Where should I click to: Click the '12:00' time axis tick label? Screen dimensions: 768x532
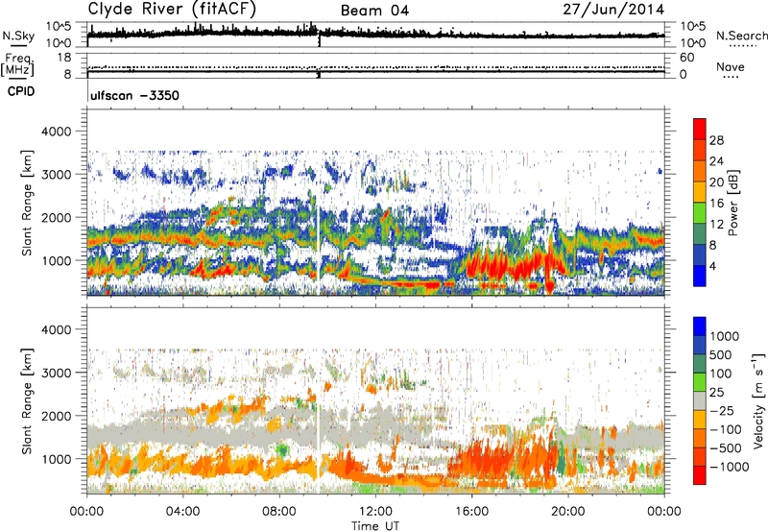pyautogui.click(x=375, y=512)
